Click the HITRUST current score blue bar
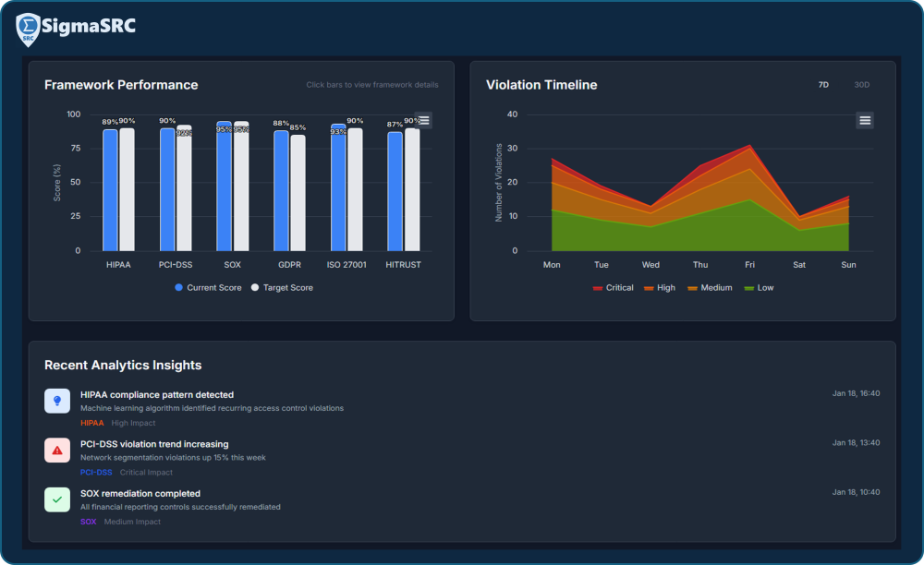Image resolution: width=924 pixels, height=565 pixels. (395, 191)
